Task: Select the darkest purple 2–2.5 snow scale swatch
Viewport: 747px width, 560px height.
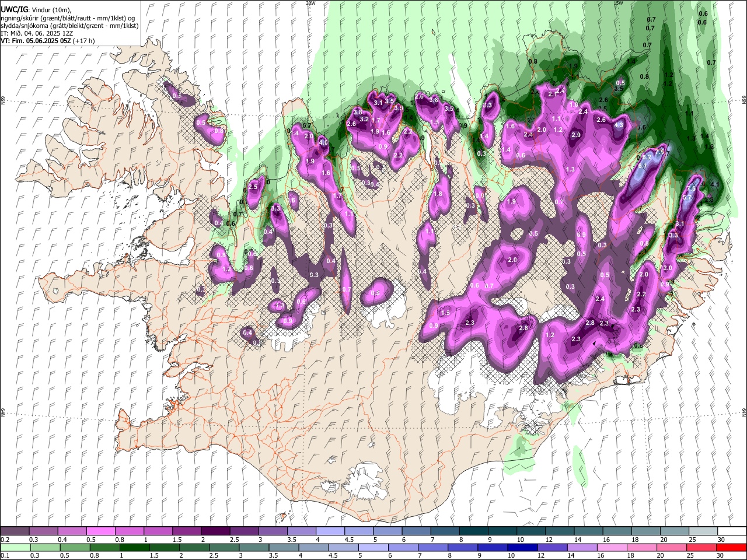Action: tap(215, 531)
